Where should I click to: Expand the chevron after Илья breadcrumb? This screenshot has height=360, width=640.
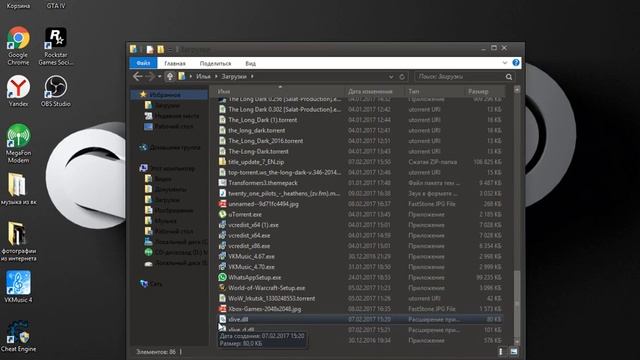[x=216, y=76]
